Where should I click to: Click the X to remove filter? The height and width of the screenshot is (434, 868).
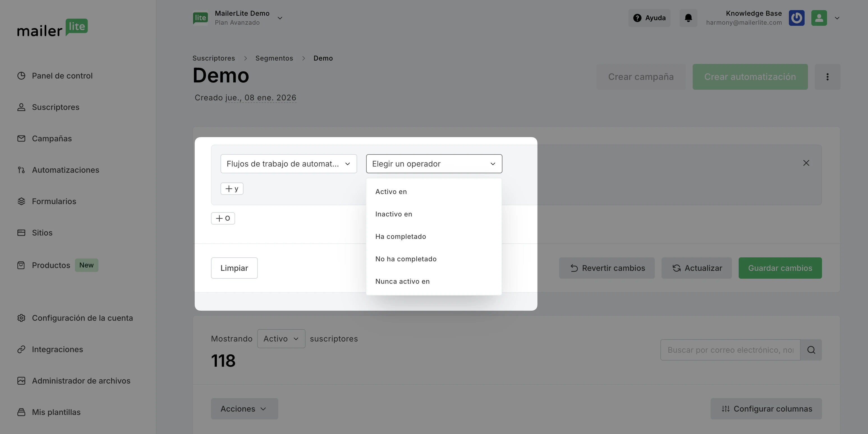coord(806,163)
